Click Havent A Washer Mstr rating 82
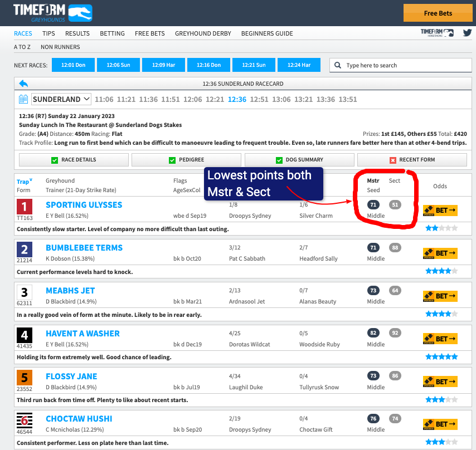Image resolution: width=476 pixels, height=450 pixels. coord(373,333)
